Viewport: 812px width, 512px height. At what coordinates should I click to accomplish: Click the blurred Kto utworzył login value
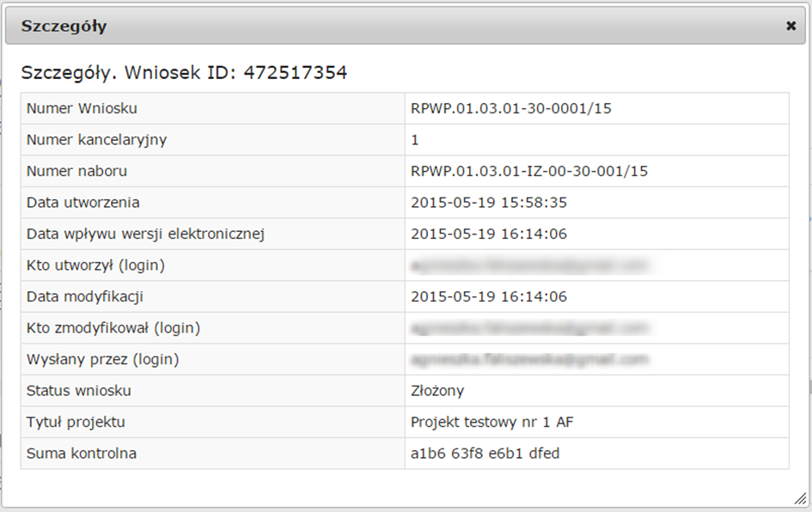[529, 265]
